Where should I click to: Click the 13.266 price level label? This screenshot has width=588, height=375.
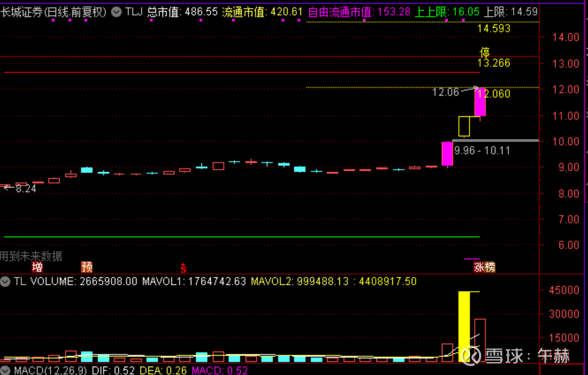(x=494, y=63)
